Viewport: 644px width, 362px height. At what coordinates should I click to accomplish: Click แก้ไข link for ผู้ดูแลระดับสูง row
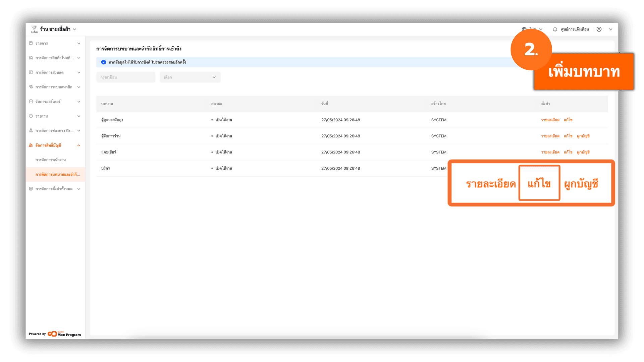click(x=568, y=120)
